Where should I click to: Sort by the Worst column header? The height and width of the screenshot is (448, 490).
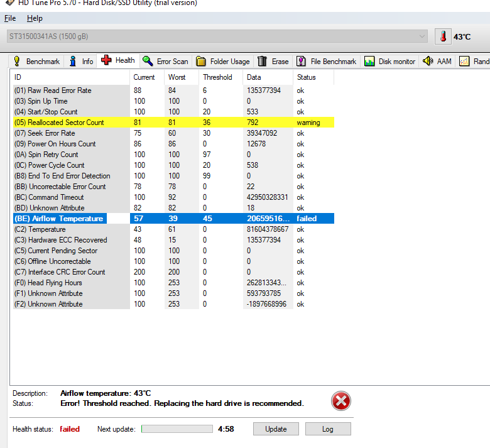[x=182, y=77]
